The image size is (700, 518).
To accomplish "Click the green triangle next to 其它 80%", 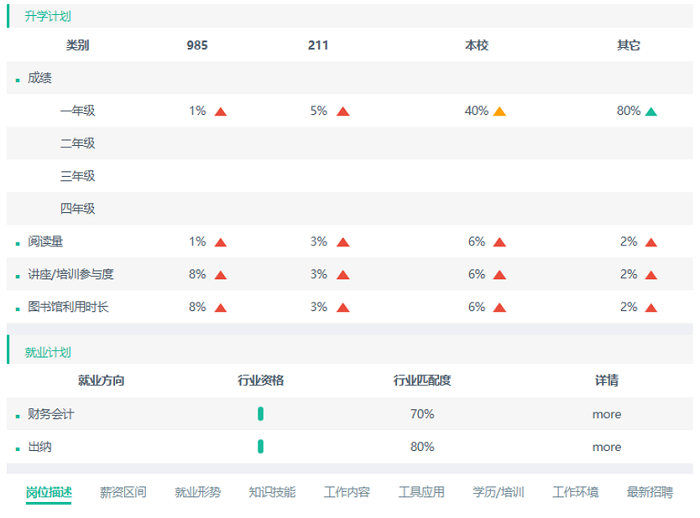I will pos(651,112).
